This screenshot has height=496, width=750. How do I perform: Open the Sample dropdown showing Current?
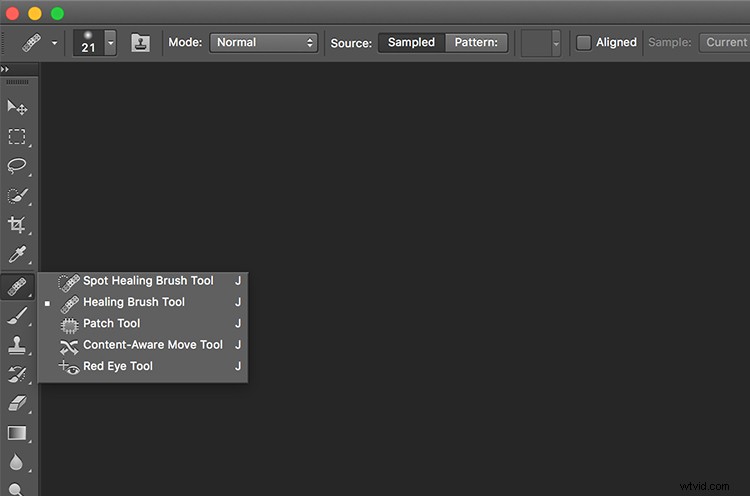click(x=725, y=43)
